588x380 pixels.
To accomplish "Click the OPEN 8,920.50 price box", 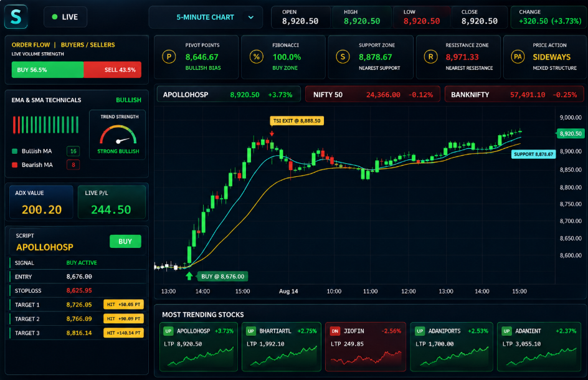I will [x=301, y=17].
